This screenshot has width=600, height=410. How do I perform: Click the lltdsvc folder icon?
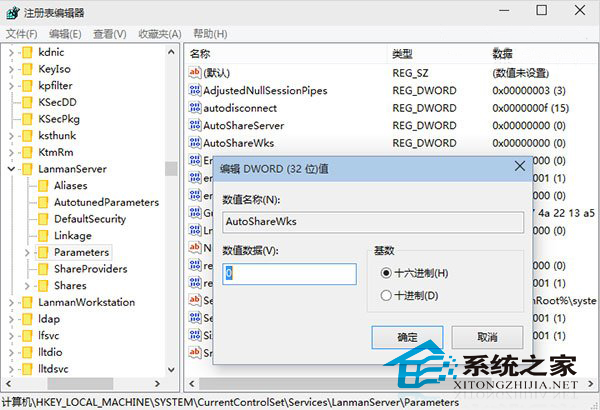[27, 369]
